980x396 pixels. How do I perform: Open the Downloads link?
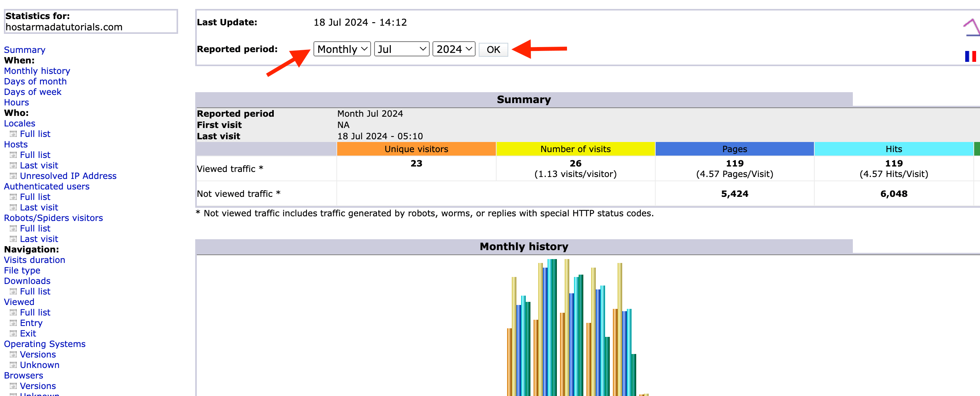[27, 281]
